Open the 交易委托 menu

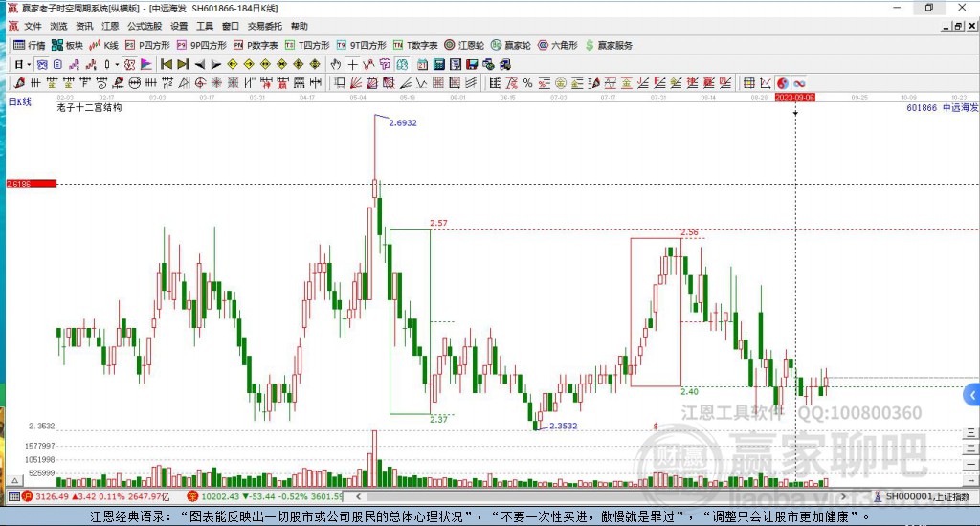(x=265, y=26)
